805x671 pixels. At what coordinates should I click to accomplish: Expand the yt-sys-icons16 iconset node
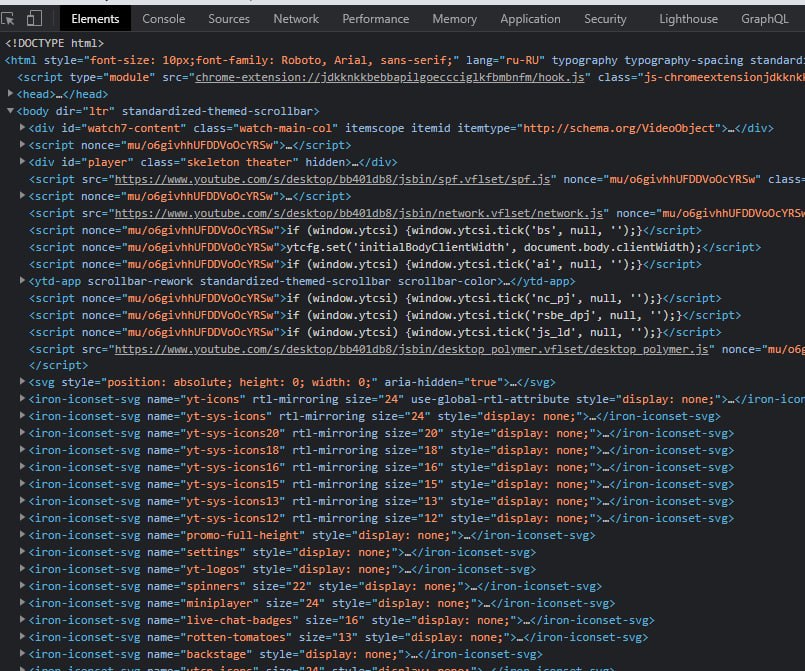click(22, 466)
